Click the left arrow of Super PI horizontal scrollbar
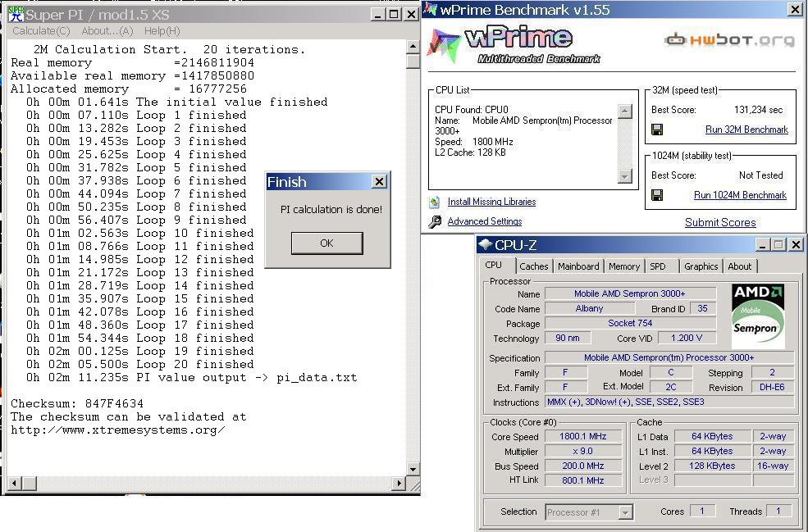808x532 pixels. coord(15,484)
